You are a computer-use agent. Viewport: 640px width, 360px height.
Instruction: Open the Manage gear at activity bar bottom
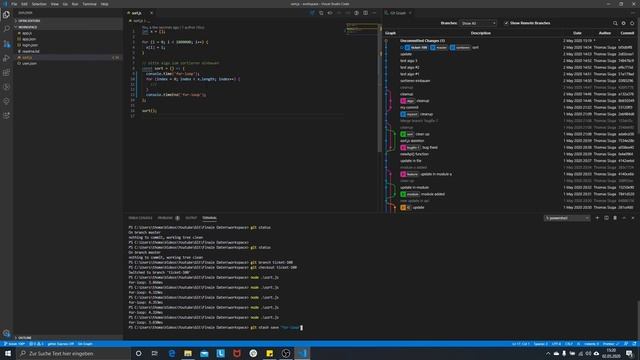pos(6,333)
